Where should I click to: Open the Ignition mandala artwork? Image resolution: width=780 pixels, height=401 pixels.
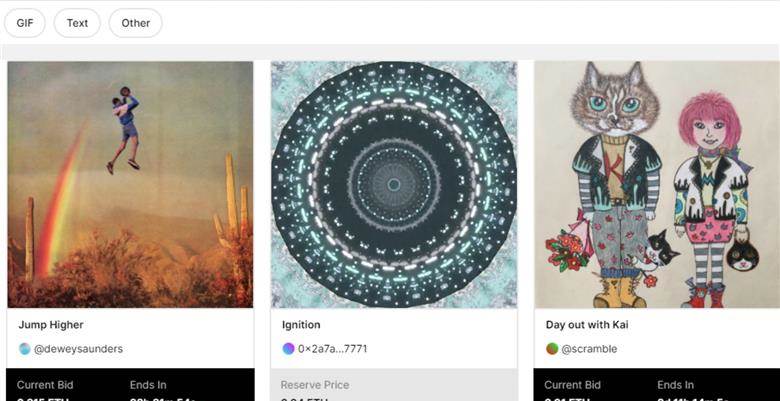click(x=394, y=185)
